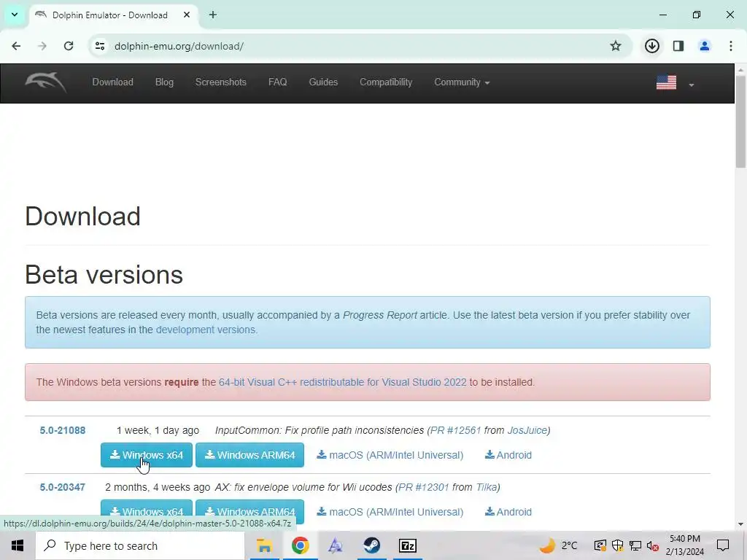
Task: Click the browser forward arrow
Action: tap(42, 46)
